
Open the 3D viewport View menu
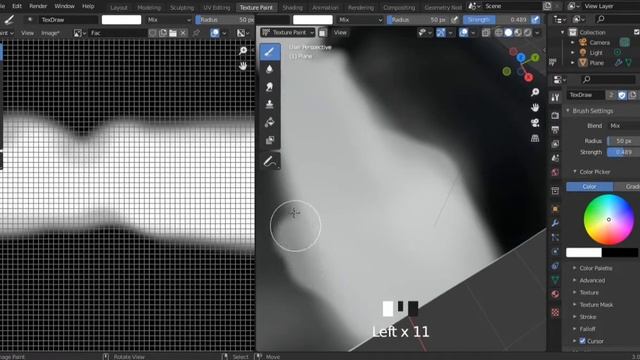tap(340, 33)
